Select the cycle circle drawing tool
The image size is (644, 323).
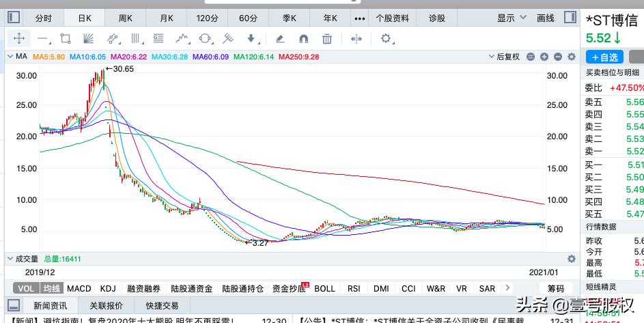click(204, 39)
